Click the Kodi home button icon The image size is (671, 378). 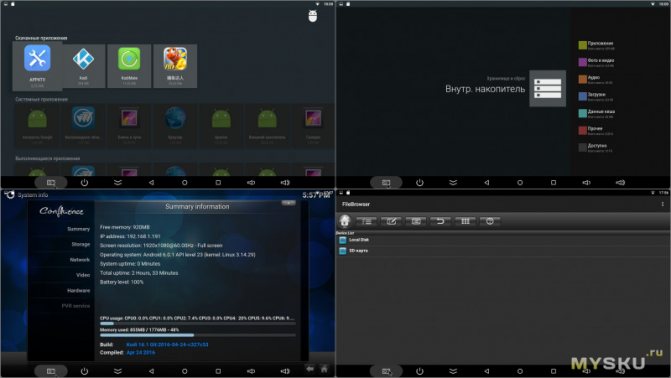pyautogui.click(x=324, y=369)
